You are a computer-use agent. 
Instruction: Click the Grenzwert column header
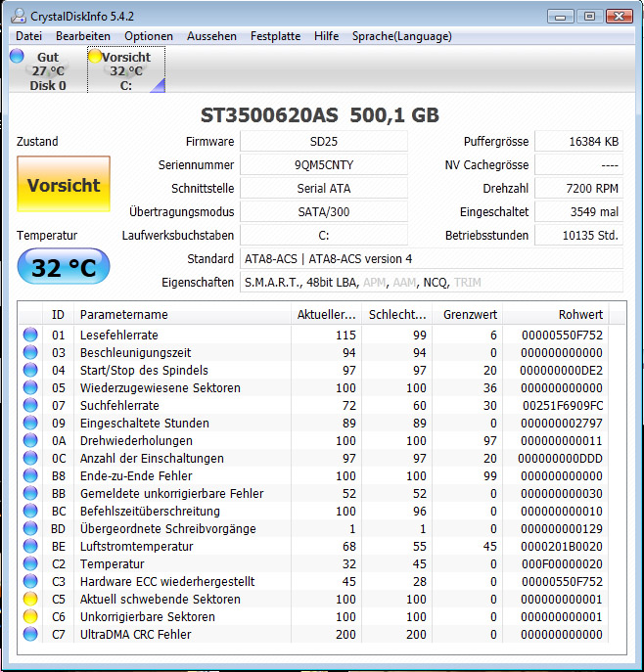click(x=468, y=315)
